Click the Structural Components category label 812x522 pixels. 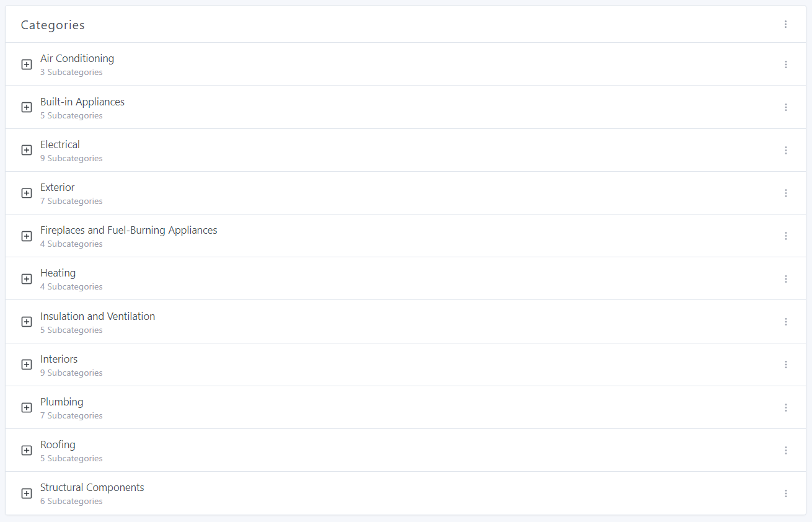pos(92,487)
